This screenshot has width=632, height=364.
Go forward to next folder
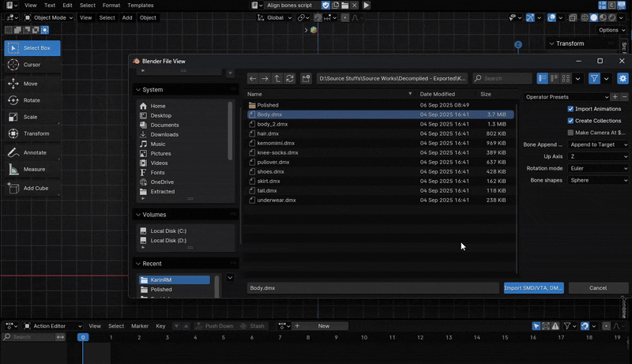point(265,78)
